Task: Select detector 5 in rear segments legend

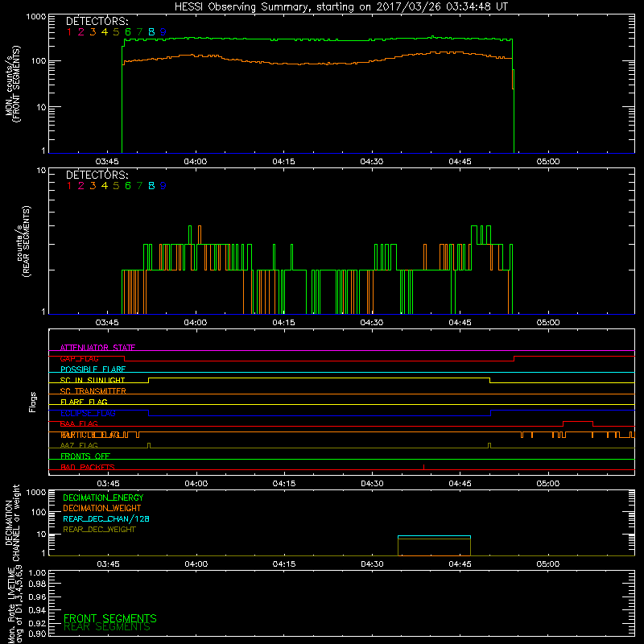Action: (116, 186)
